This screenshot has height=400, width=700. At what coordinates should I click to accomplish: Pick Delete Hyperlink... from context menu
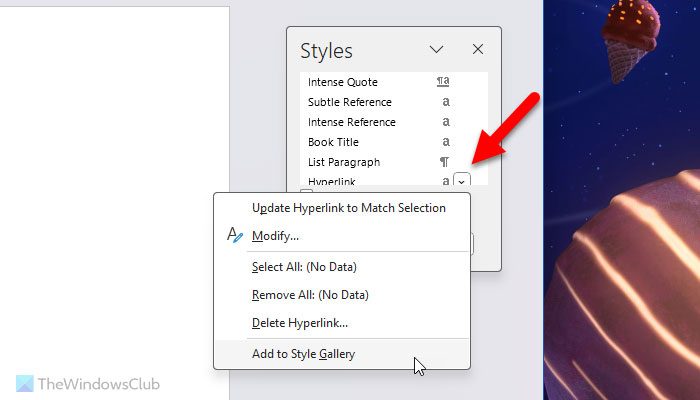point(300,323)
